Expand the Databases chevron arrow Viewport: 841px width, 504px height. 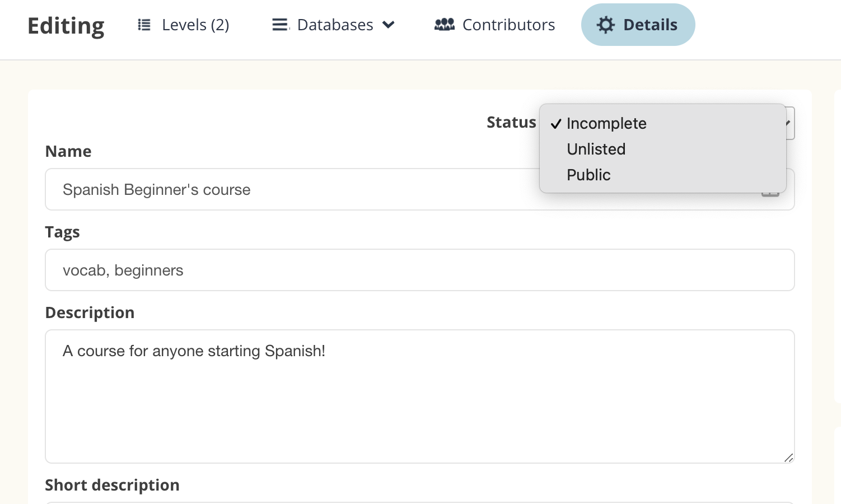[389, 25]
